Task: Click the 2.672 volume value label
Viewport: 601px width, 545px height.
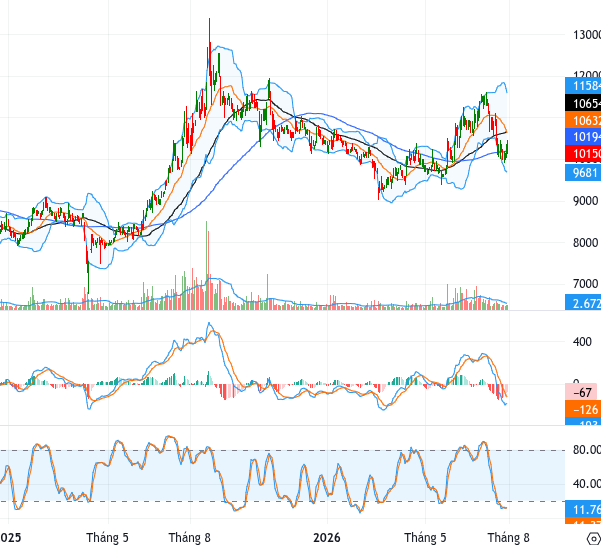Action: (583, 303)
